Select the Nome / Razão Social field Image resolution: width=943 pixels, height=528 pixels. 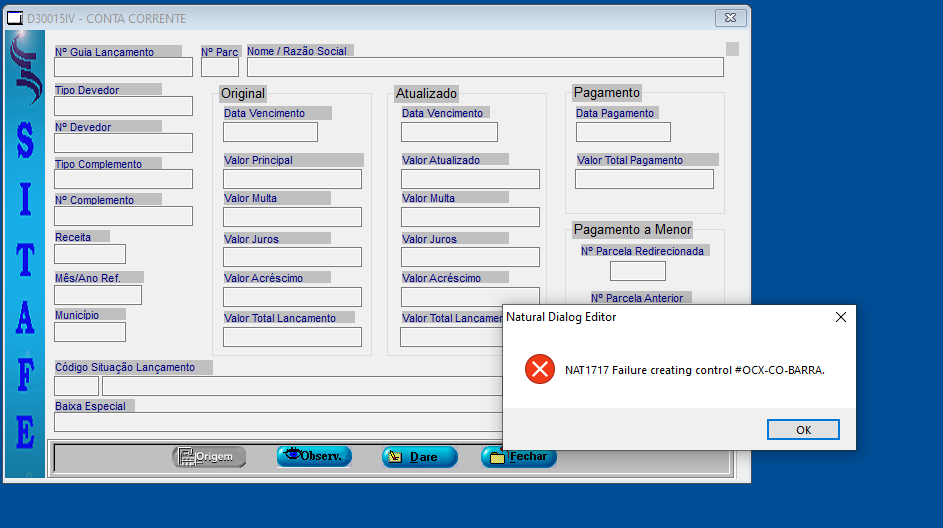click(x=485, y=68)
